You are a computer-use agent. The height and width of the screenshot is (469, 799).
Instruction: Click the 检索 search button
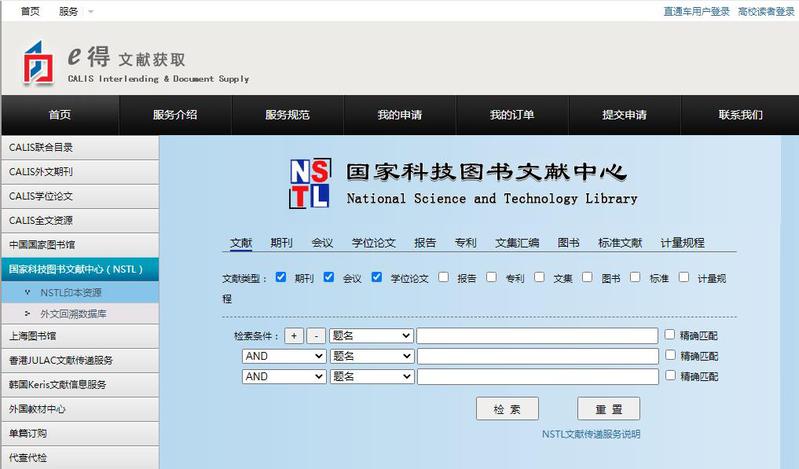507,409
